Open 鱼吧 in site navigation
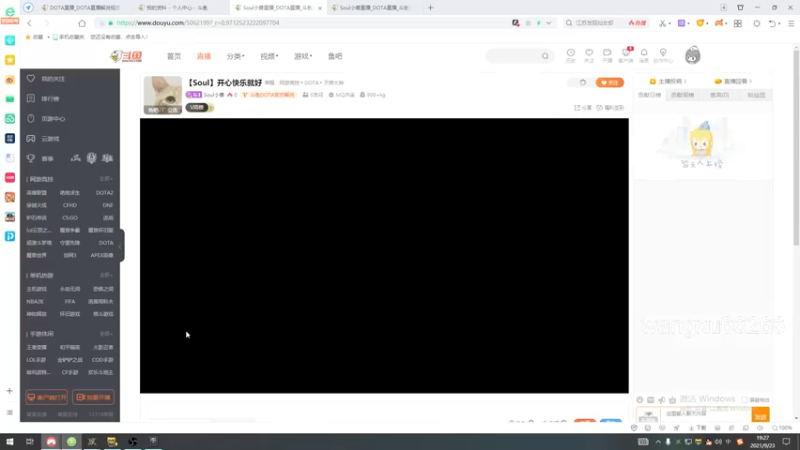 335,56
